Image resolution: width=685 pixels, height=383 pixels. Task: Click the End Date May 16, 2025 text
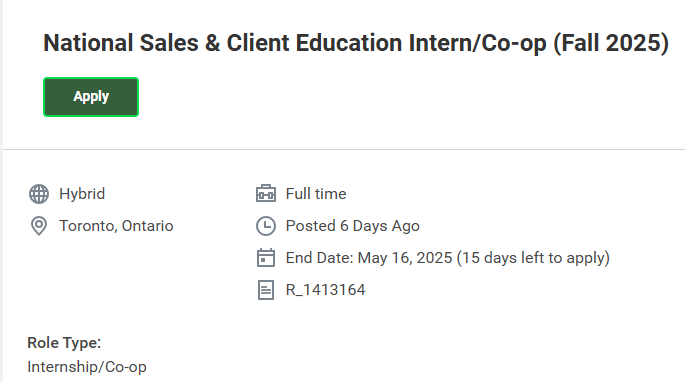369,258
